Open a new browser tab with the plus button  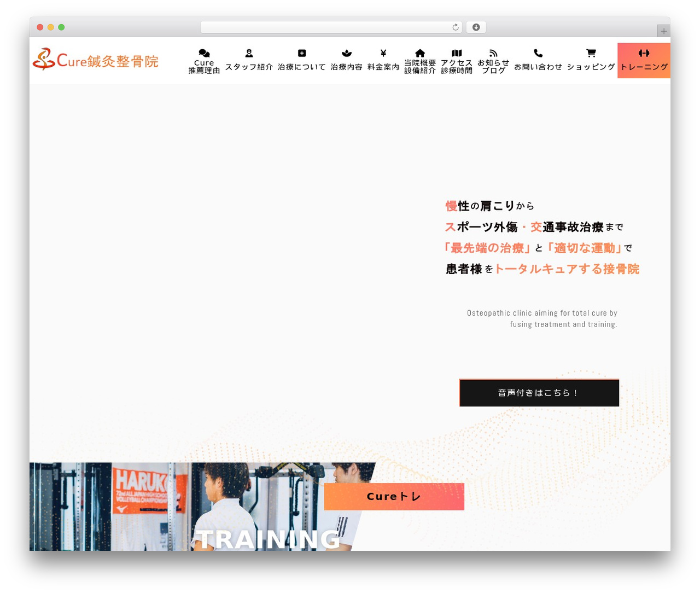point(663,31)
